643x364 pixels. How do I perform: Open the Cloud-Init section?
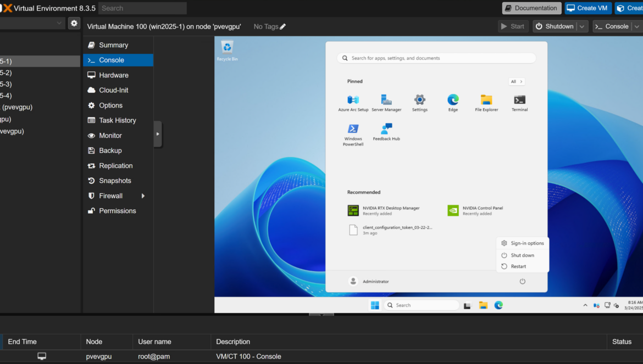point(118,90)
